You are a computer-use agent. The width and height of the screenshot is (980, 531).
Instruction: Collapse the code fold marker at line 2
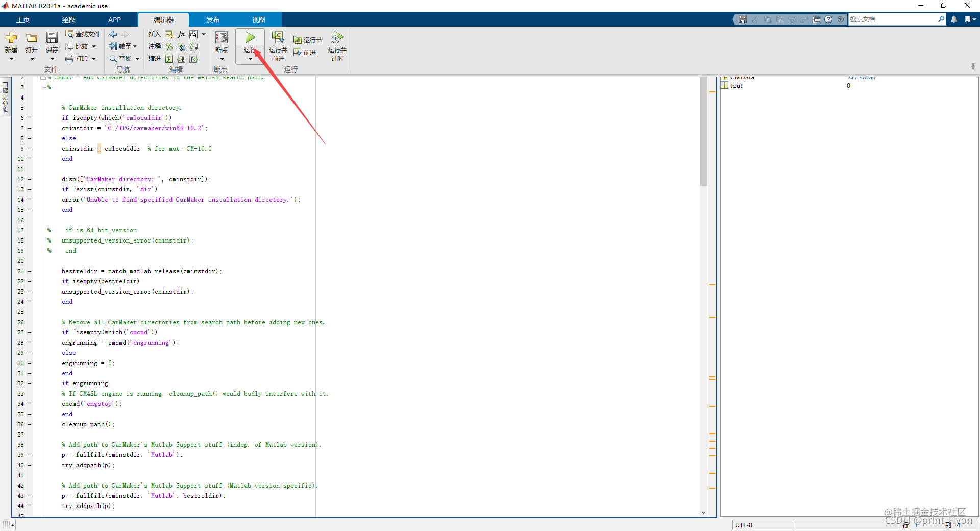click(x=43, y=78)
